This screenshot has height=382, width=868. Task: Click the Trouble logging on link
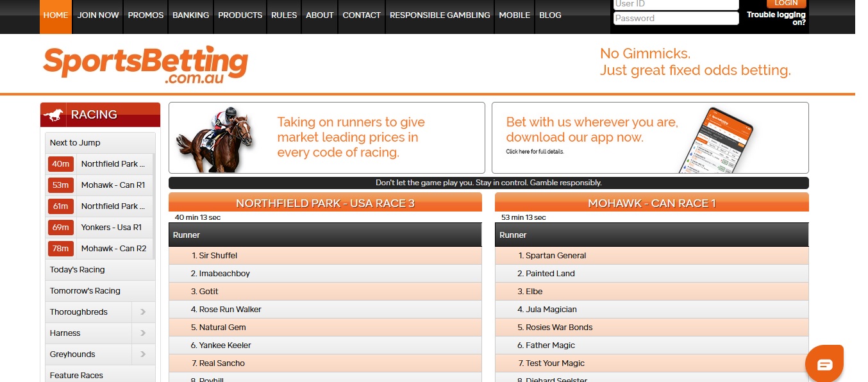776,19
